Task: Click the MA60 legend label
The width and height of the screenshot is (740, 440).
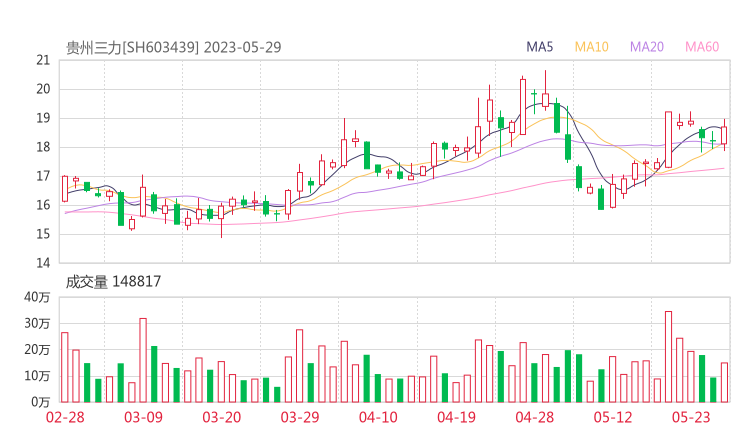Action: [702, 47]
